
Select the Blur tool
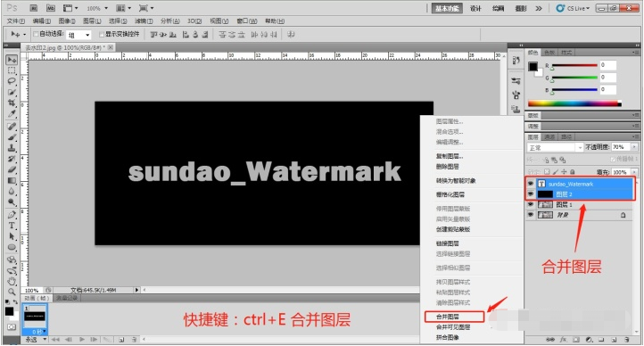[x=12, y=191]
